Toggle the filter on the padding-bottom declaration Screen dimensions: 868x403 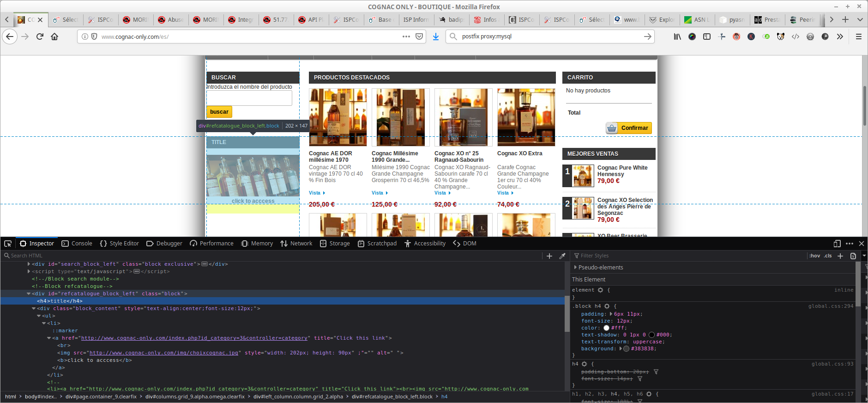click(x=656, y=372)
